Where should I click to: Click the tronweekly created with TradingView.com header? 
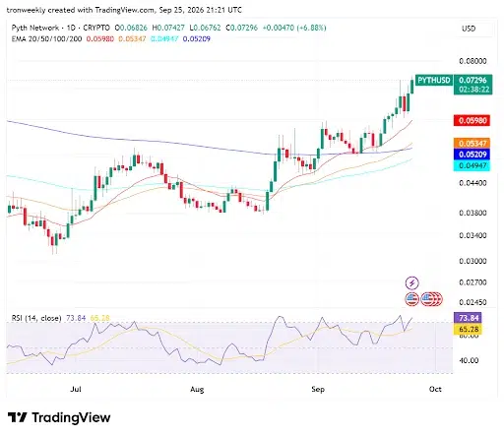coord(124,10)
